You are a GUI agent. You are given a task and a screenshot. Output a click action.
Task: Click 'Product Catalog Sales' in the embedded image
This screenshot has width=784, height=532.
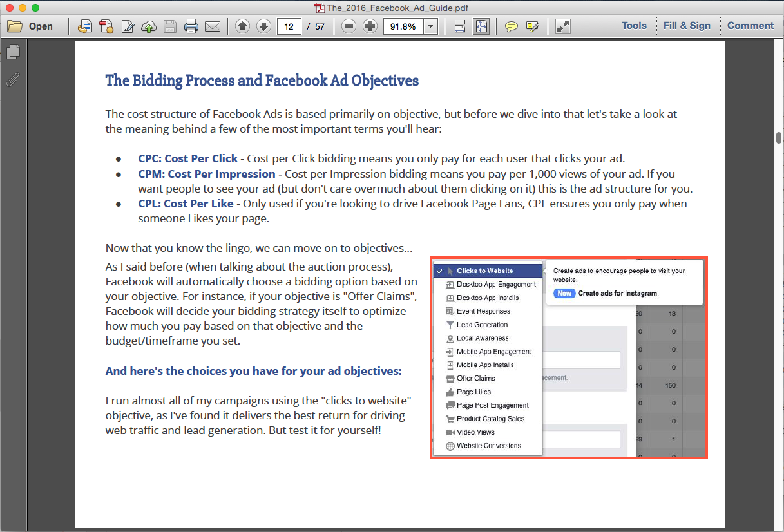point(491,419)
